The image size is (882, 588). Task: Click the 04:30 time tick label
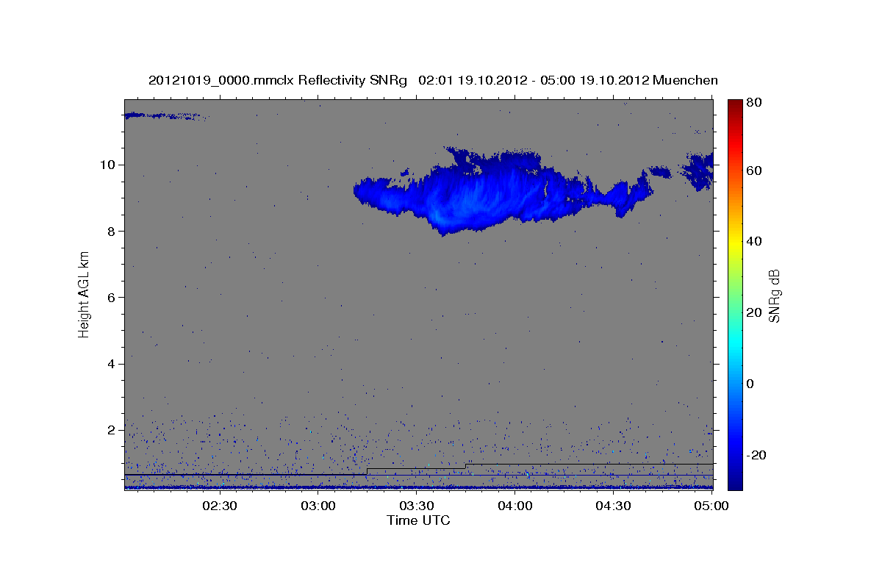[x=614, y=506]
